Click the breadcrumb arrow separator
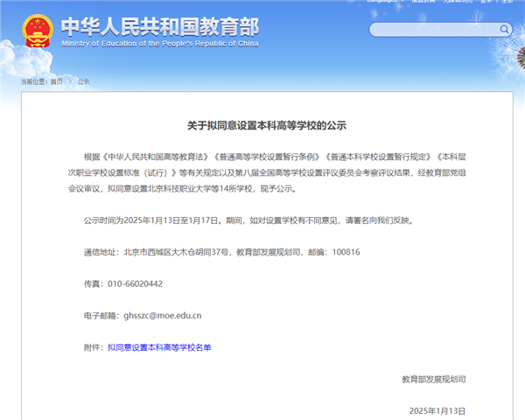 pyautogui.click(x=69, y=81)
